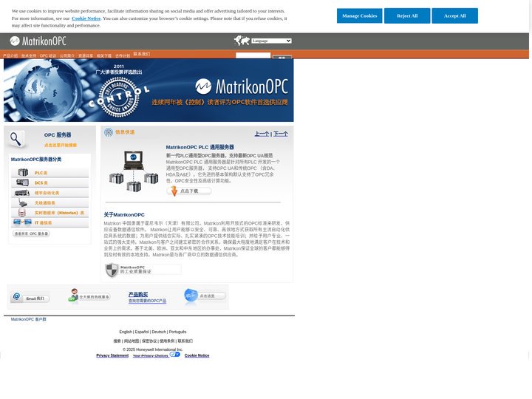Select 无线通信类 category row
This screenshot has width=532, height=399.
[50, 202]
